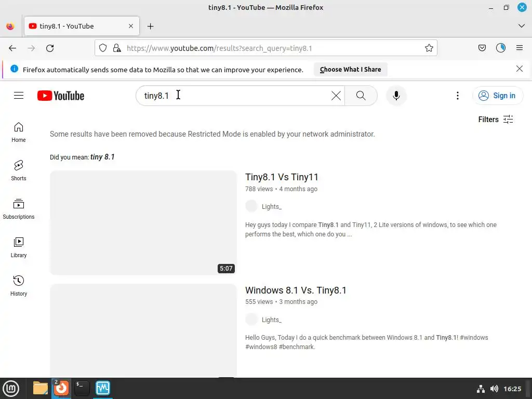The image size is (532, 399).
Task: Clear the search box with X icon
Action: tap(336, 96)
